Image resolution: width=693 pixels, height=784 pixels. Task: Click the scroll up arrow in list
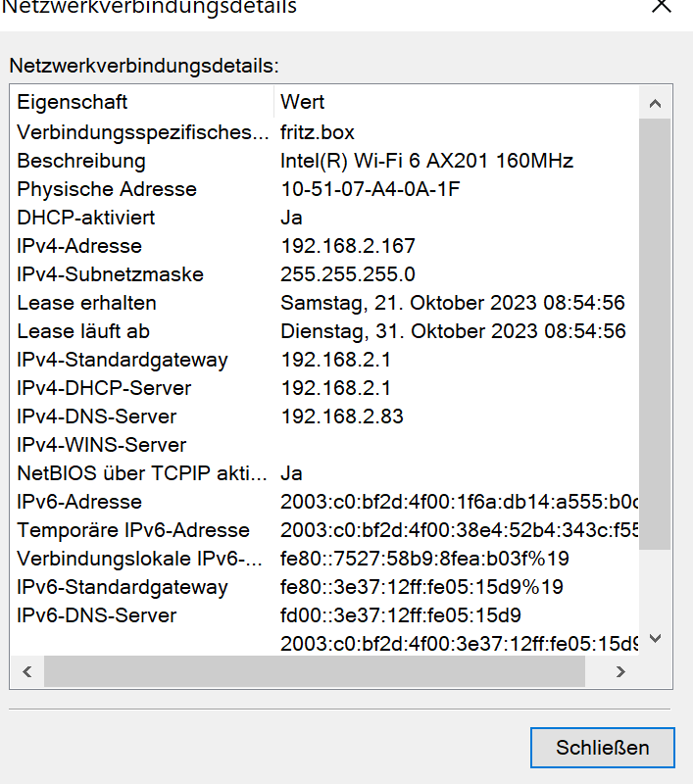coord(655,104)
